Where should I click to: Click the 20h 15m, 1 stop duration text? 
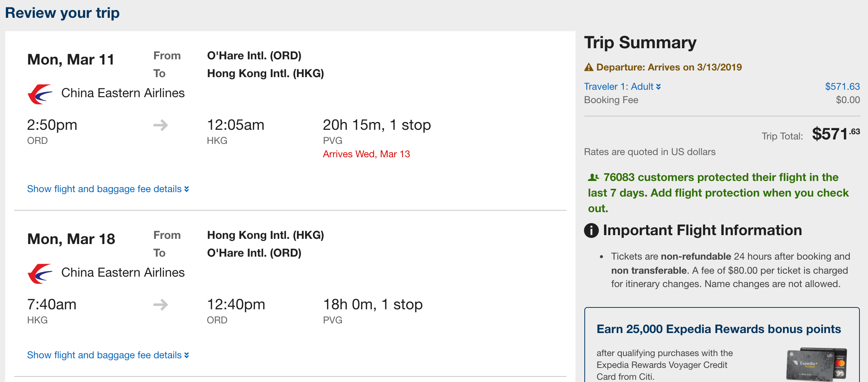[376, 125]
